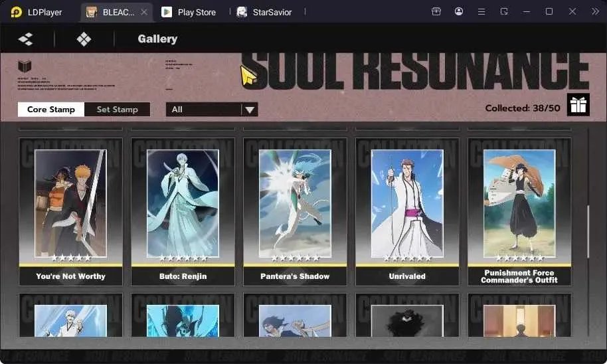Click the Gallery title text
607x364 pixels.
tap(157, 39)
